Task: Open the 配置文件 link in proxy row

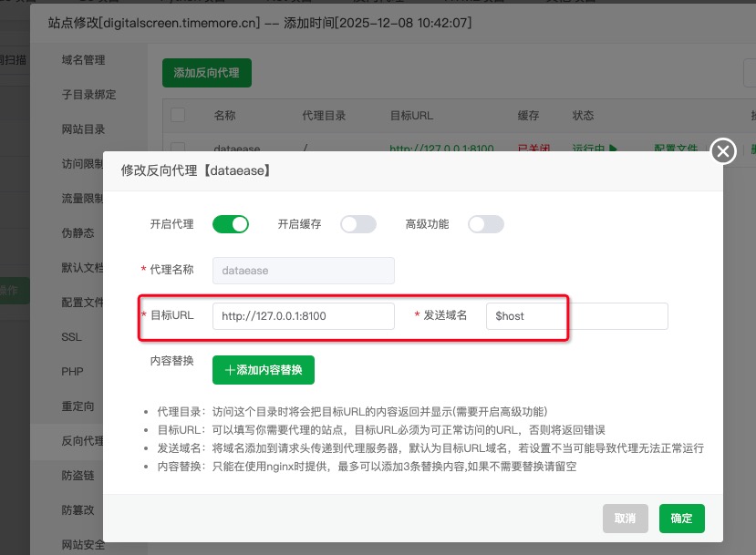Action: point(675,148)
